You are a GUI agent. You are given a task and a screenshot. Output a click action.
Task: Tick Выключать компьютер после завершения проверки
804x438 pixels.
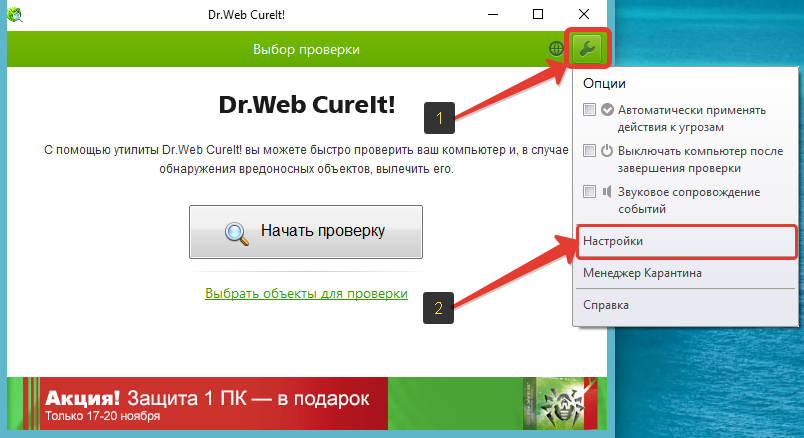[589, 151]
